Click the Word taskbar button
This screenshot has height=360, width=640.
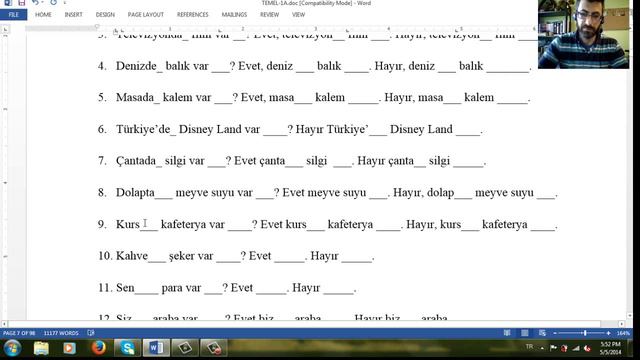[156, 348]
